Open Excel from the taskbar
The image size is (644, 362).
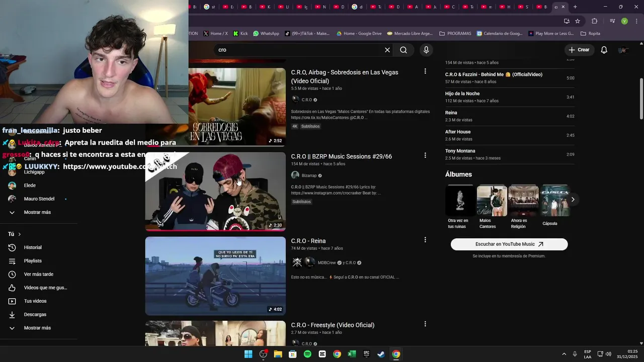(x=352, y=354)
